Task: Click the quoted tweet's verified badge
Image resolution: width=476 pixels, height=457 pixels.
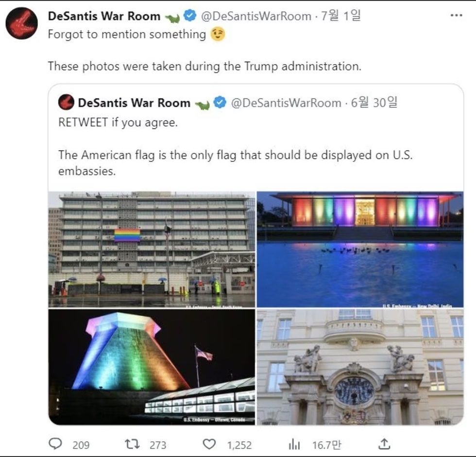Action: click(x=220, y=102)
